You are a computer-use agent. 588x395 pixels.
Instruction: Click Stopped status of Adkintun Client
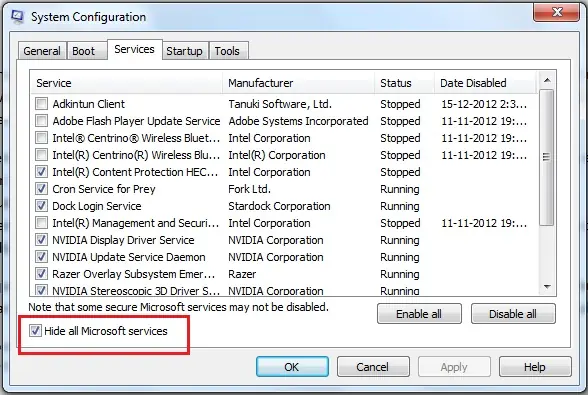(x=400, y=104)
